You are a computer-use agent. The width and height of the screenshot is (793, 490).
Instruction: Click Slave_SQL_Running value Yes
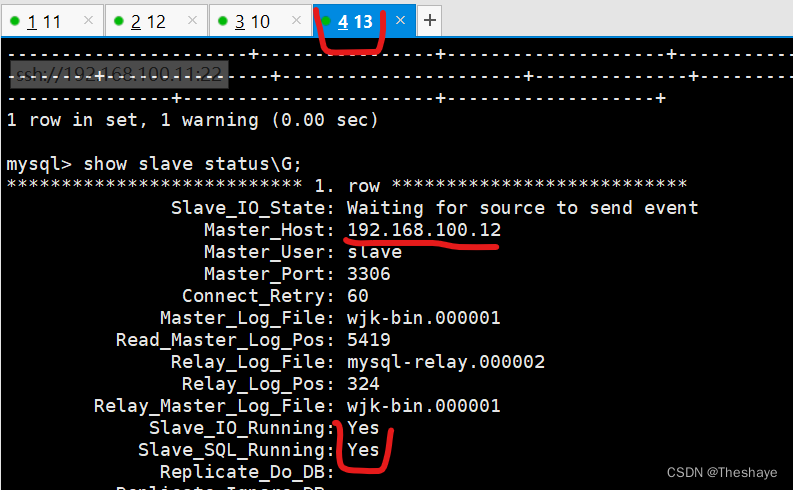363,450
